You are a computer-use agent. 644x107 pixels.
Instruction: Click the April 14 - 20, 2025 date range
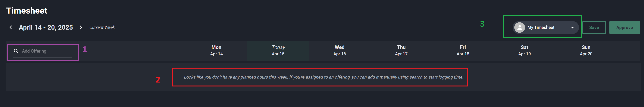coord(46,28)
